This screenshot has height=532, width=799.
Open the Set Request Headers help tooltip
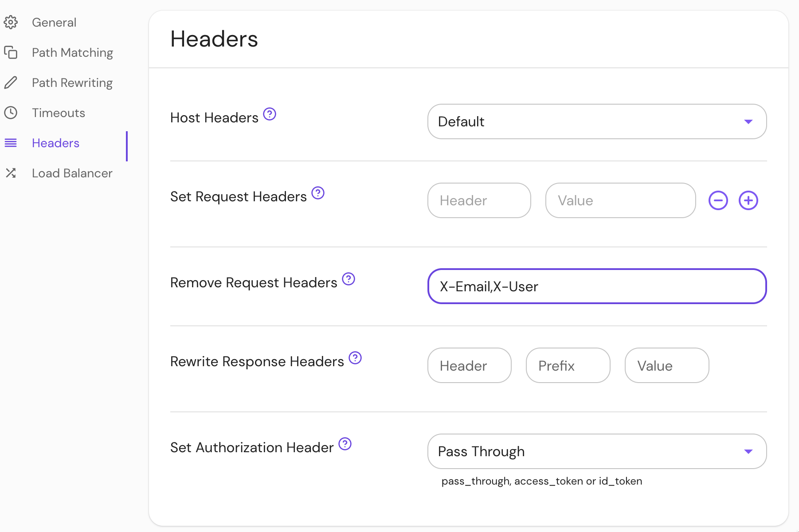tap(317, 193)
